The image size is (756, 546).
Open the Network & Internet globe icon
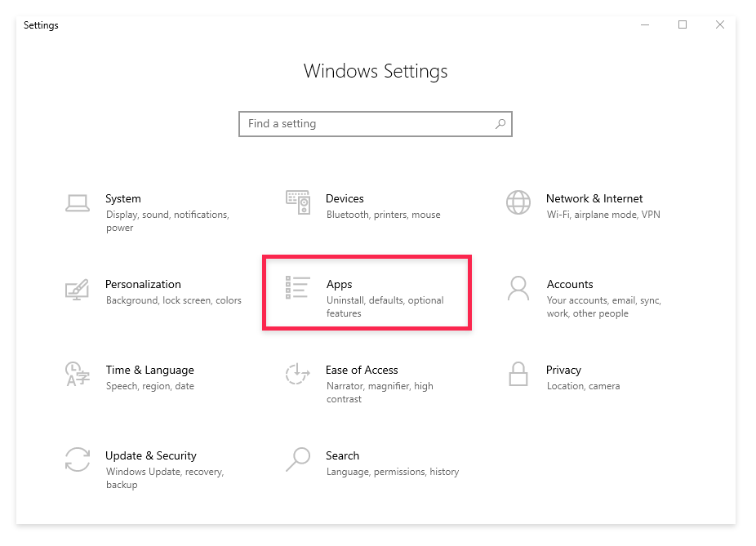pyautogui.click(x=518, y=202)
